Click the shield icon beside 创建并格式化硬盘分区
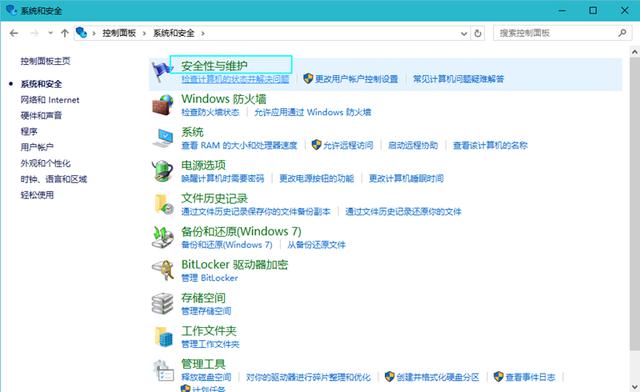The width and height of the screenshot is (640, 392). tap(389, 376)
